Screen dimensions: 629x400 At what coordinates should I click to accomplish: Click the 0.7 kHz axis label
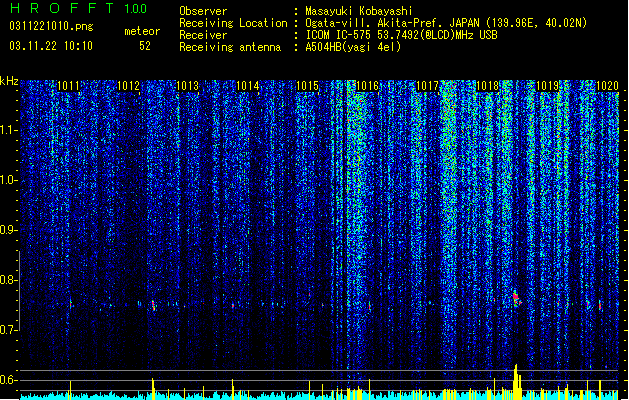(8, 330)
